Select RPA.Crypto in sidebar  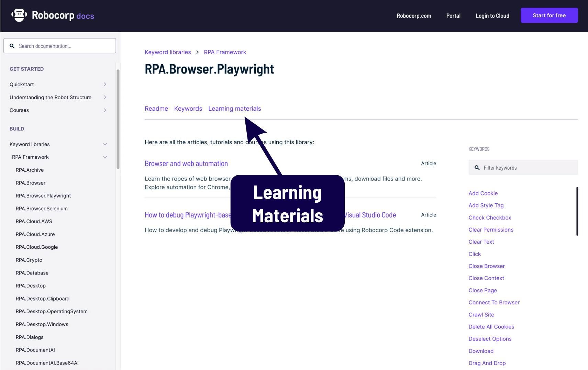(x=29, y=260)
